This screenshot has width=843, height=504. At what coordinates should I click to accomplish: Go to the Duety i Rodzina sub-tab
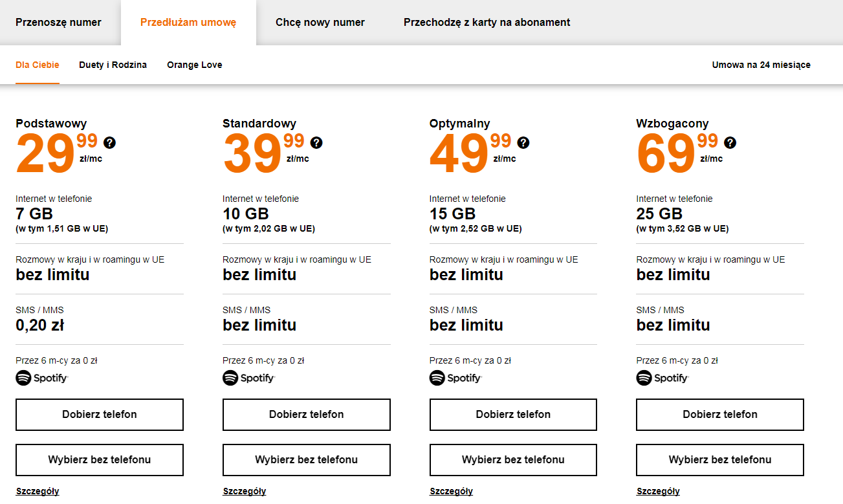pyautogui.click(x=113, y=65)
